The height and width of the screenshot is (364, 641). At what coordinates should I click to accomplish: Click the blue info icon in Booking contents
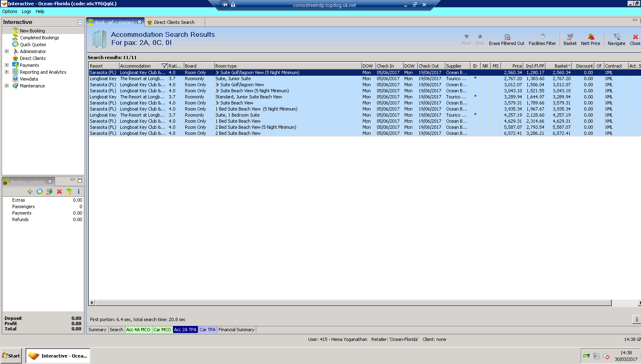(x=79, y=192)
